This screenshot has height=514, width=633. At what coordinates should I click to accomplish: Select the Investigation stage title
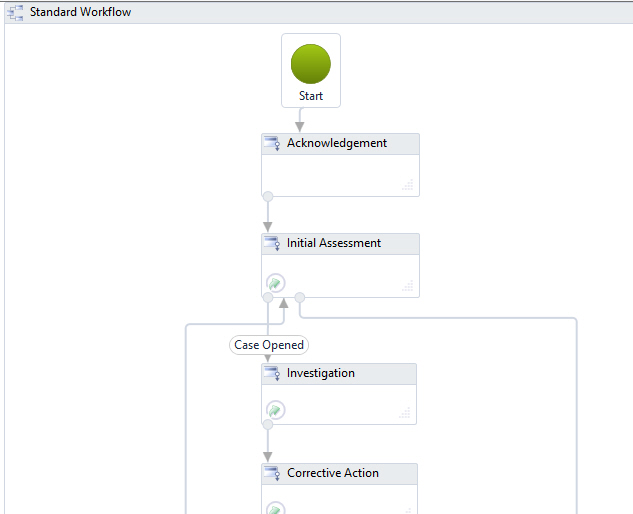pyautogui.click(x=321, y=373)
